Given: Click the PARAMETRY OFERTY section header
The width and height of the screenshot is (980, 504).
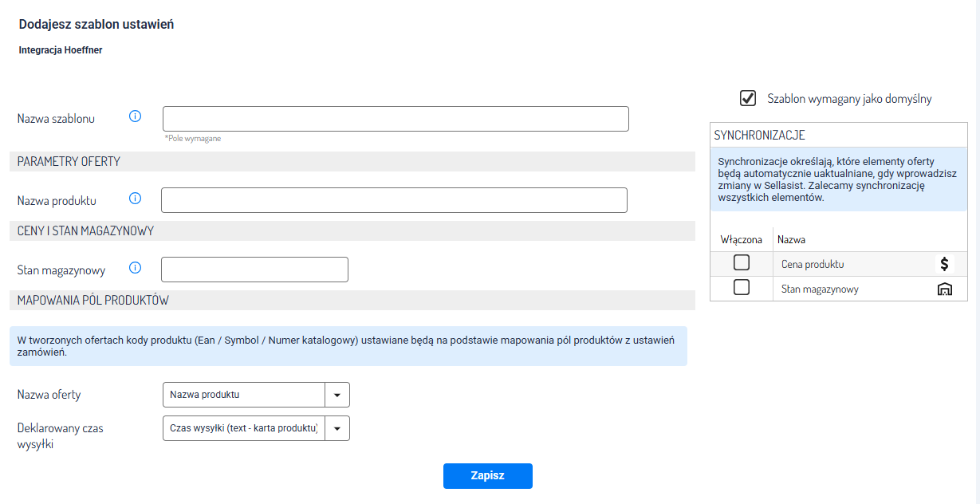Looking at the screenshot, I should tap(69, 161).
